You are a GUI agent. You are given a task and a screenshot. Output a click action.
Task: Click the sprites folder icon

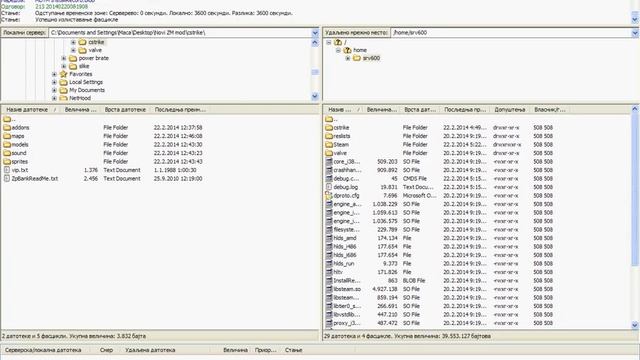pyautogui.click(x=7, y=162)
